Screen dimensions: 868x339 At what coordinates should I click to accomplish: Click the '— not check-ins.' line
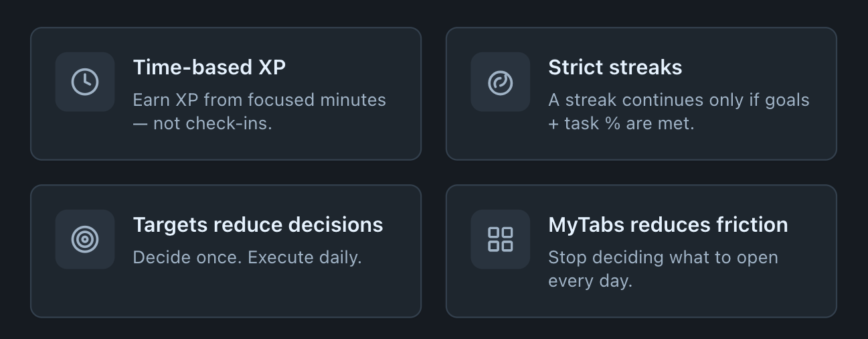202,123
